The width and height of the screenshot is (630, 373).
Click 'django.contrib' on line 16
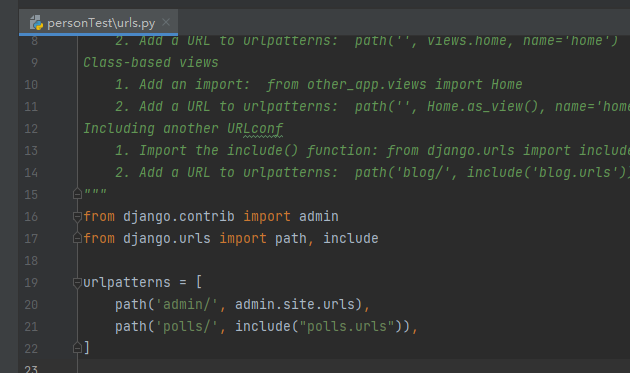pyautogui.click(x=179, y=217)
